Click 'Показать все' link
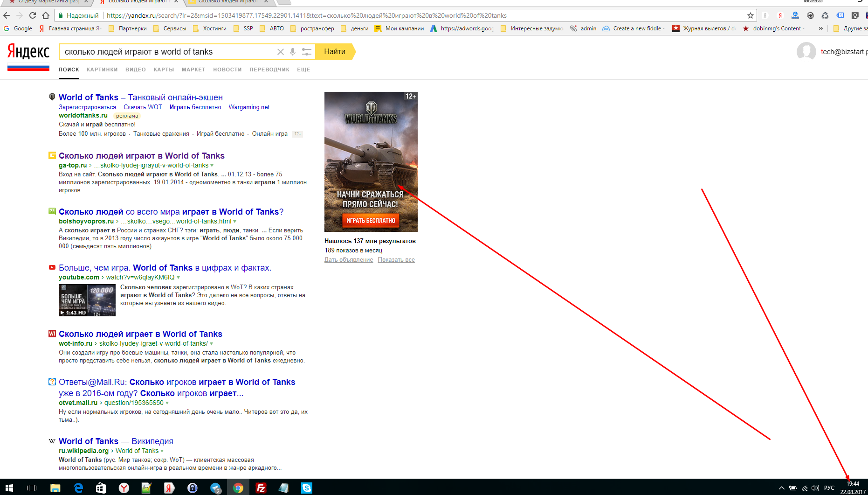Image resolution: width=868 pixels, height=495 pixels. 396,260
